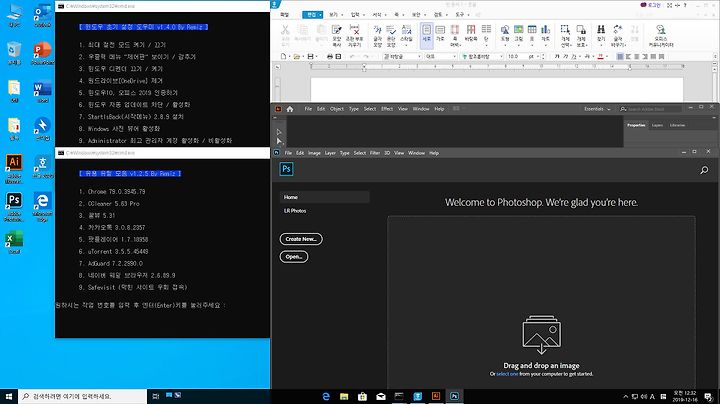Select Illustrator's Selection arrow tool
The width and height of the screenshot is (720, 404).
click(x=279, y=132)
